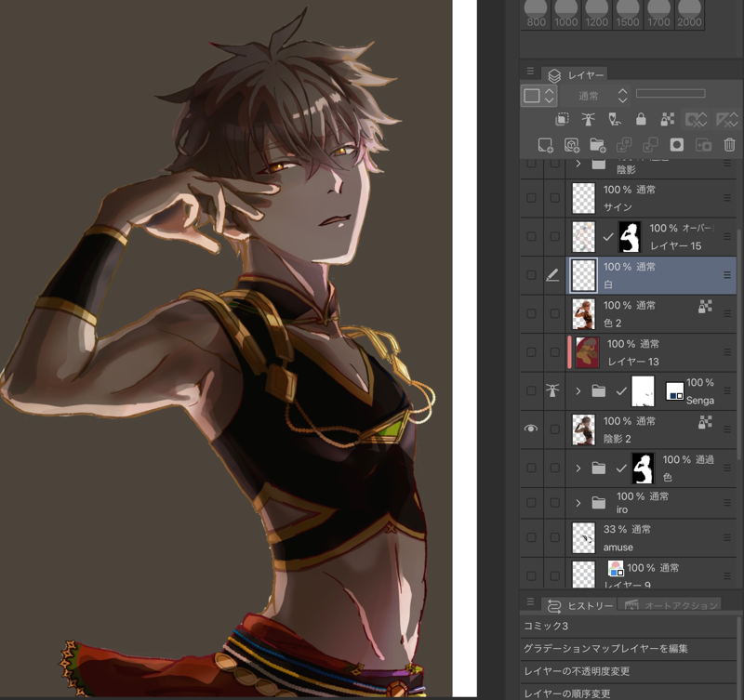Select レイヤー 15 mask thumbnail
Image resolution: width=744 pixels, height=700 pixels.
tap(631, 237)
